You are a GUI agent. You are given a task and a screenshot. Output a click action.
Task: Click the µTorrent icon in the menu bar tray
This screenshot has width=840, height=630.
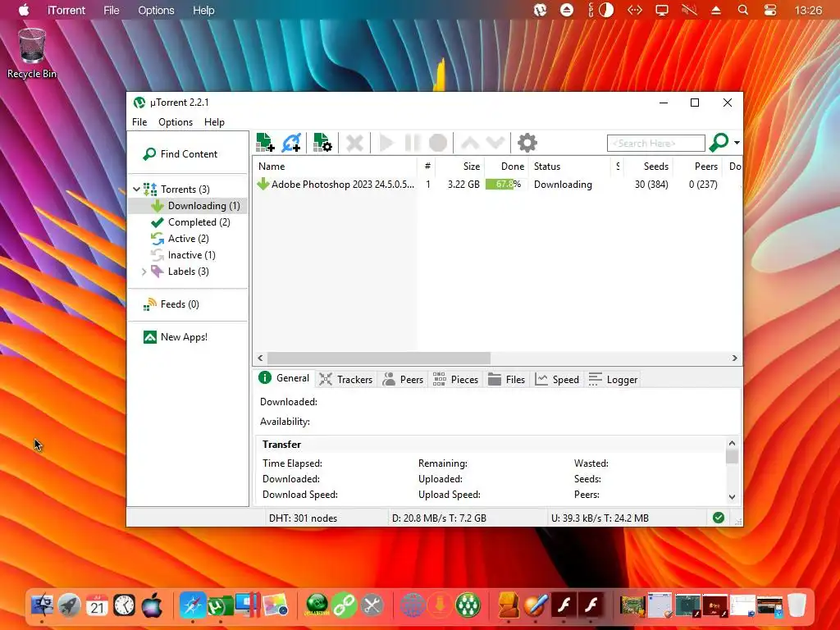pyautogui.click(x=540, y=10)
